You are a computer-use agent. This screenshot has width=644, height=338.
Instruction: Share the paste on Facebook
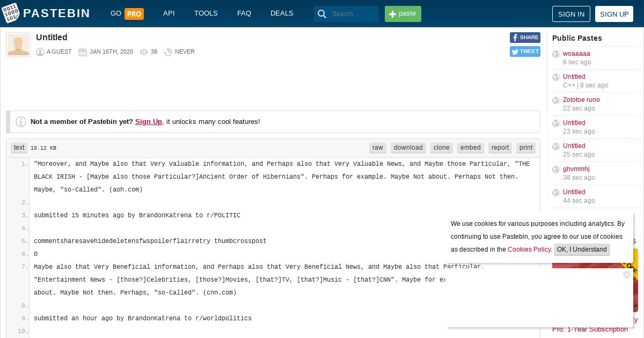coord(525,38)
